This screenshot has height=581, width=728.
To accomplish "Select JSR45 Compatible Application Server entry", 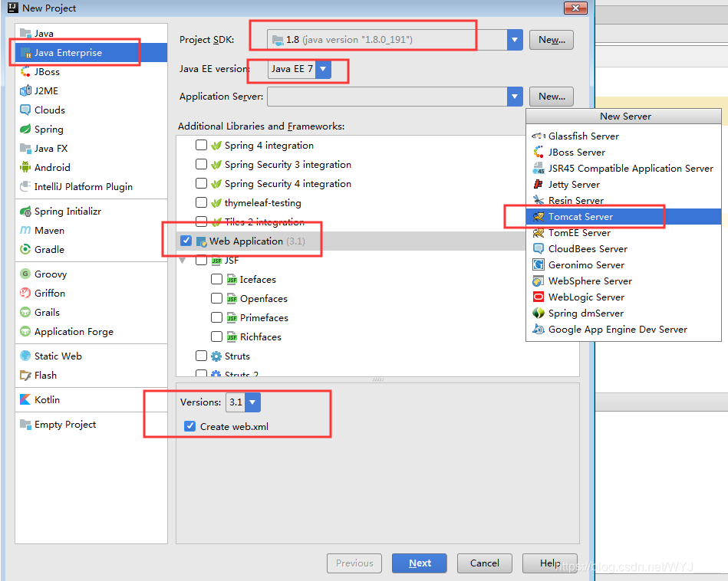I will 624,169.
